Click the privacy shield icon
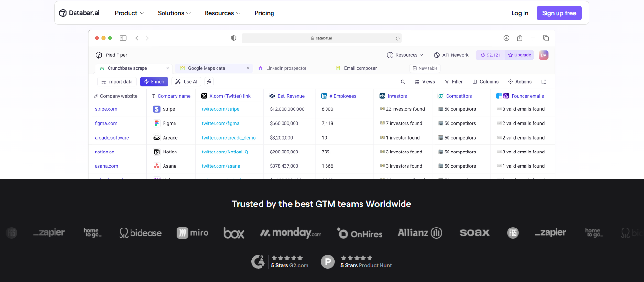 tap(233, 38)
